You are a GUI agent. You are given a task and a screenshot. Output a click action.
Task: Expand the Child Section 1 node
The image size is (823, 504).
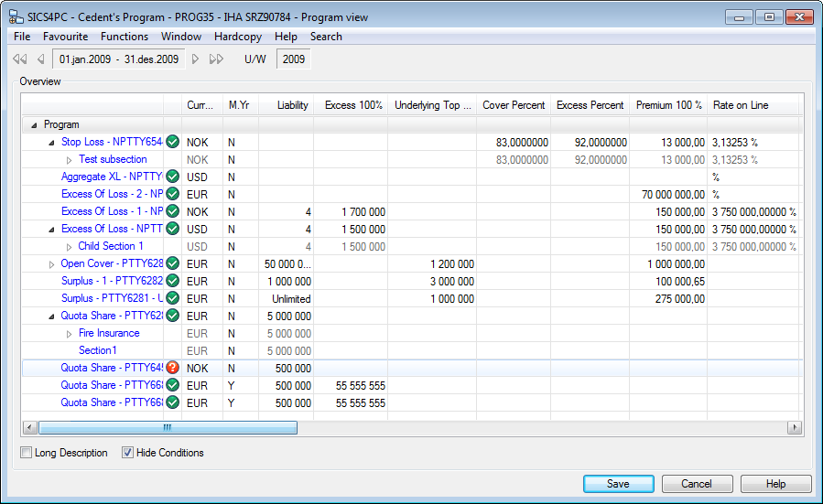[x=69, y=247]
